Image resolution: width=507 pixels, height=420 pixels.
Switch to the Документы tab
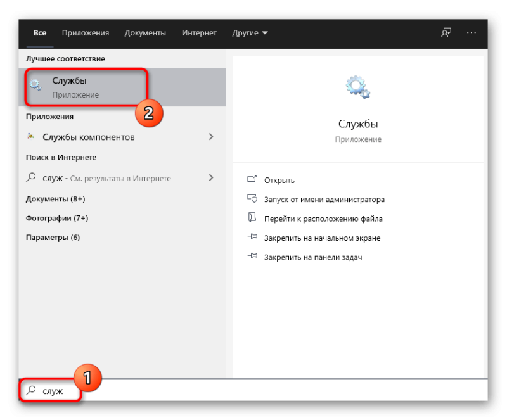point(145,33)
